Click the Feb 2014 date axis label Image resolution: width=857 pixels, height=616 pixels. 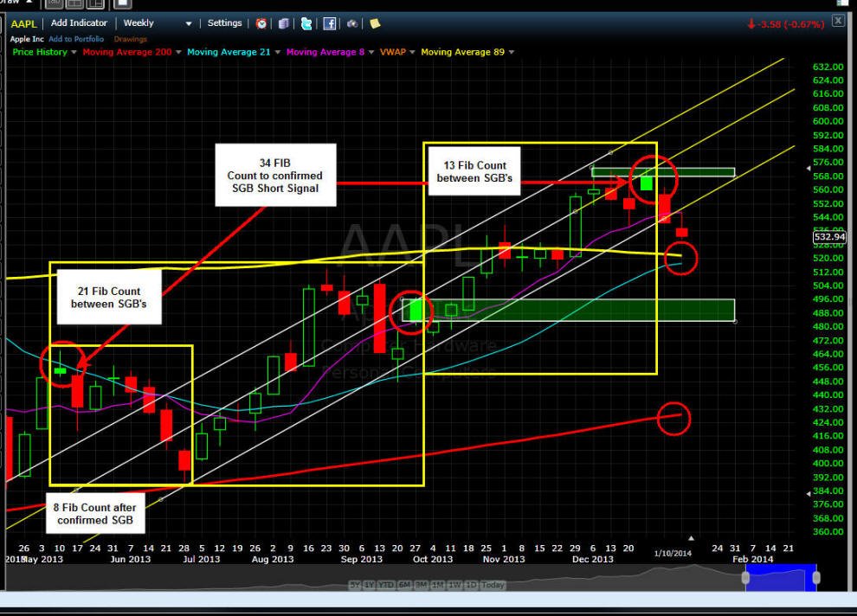pyautogui.click(x=753, y=559)
